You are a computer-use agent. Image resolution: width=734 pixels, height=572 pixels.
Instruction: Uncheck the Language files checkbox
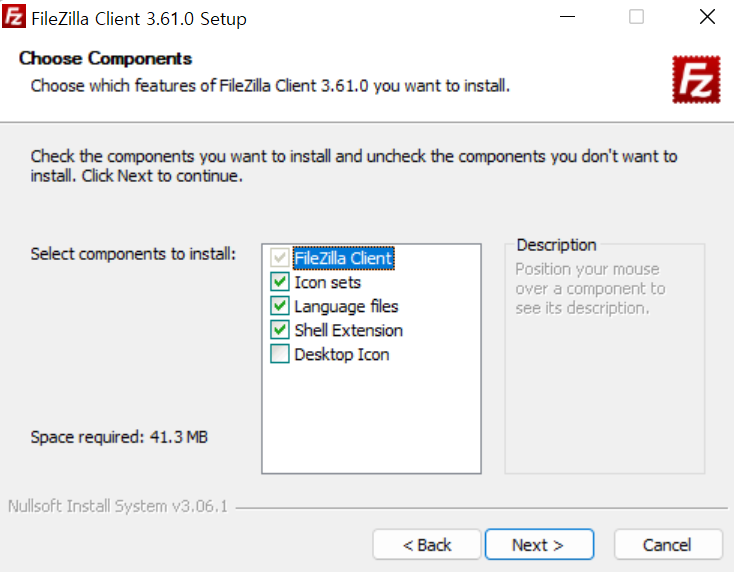click(x=279, y=306)
